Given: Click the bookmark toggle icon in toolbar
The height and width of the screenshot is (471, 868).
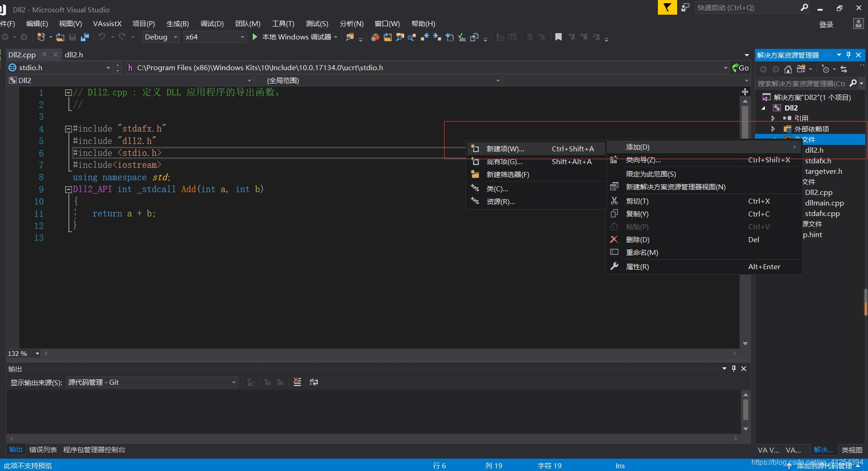Looking at the screenshot, I should [558, 37].
